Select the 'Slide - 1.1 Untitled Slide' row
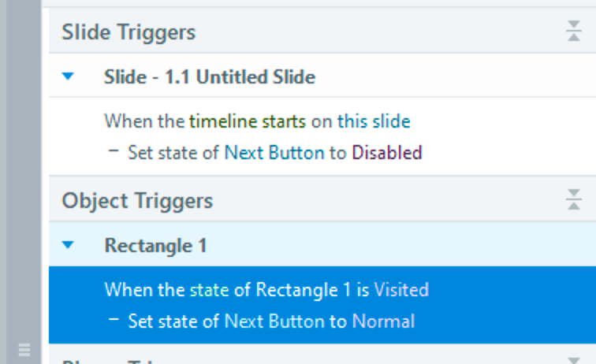Screen dimensions: 596x364 point(209,77)
